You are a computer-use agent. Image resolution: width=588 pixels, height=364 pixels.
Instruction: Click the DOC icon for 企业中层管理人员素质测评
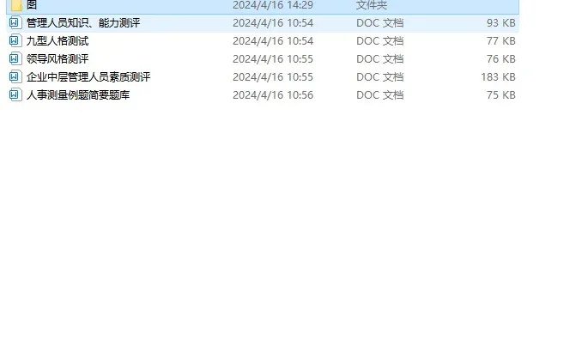click(15, 77)
